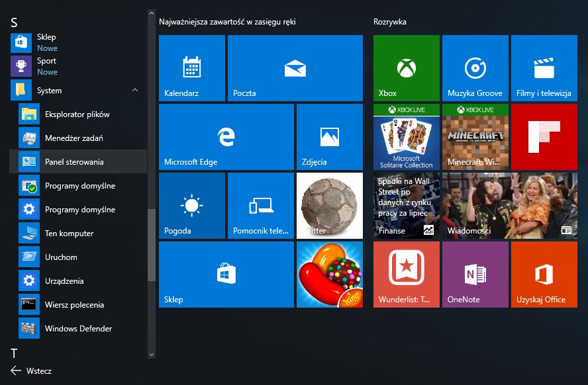Launch Muzyka Groove tile

[x=475, y=68]
